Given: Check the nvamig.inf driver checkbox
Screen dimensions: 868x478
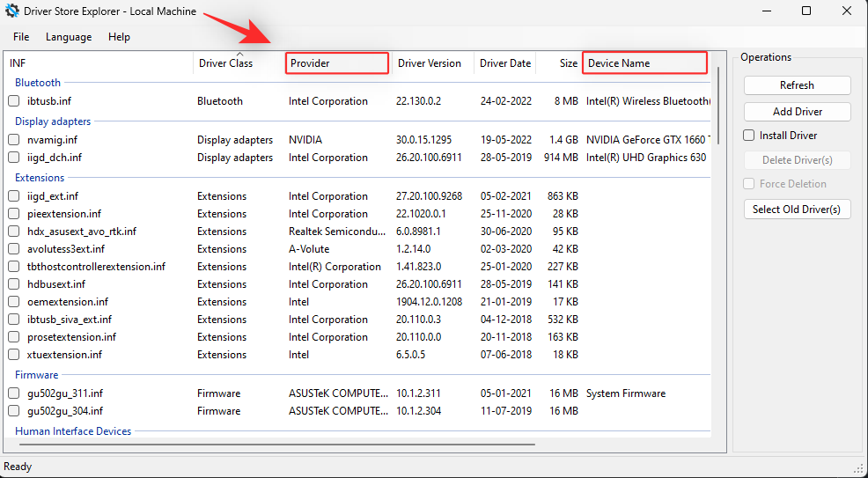Looking at the screenshot, I should coord(14,140).
